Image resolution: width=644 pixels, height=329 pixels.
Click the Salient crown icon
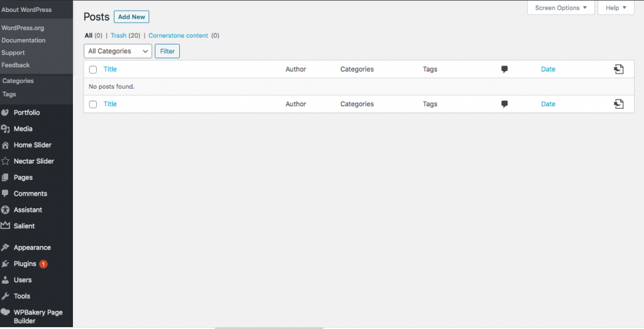tap(5, 225)
